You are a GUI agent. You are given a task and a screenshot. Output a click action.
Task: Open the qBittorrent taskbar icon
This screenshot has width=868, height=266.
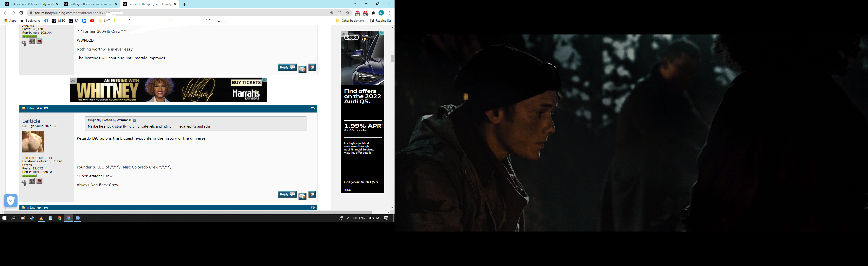click(78, 218)
